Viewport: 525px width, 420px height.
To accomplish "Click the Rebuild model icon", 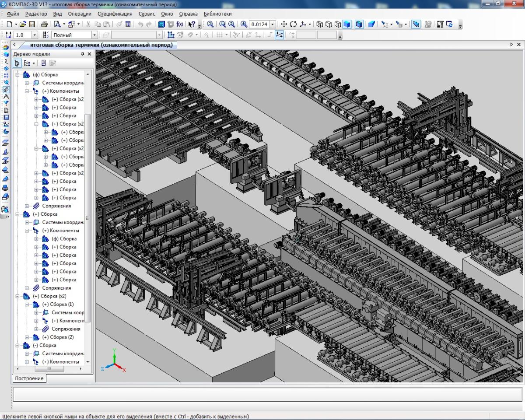I will (449, 24).
